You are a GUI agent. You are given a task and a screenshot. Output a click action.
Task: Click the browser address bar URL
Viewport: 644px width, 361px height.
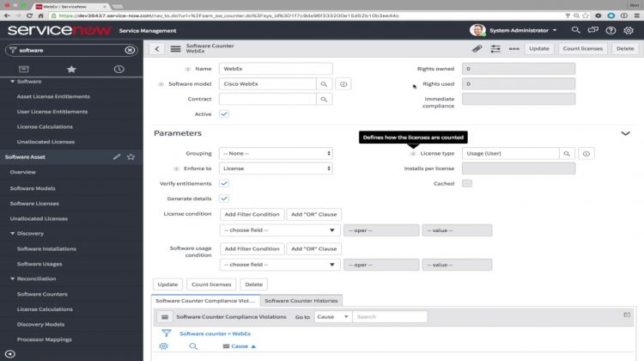228,15
